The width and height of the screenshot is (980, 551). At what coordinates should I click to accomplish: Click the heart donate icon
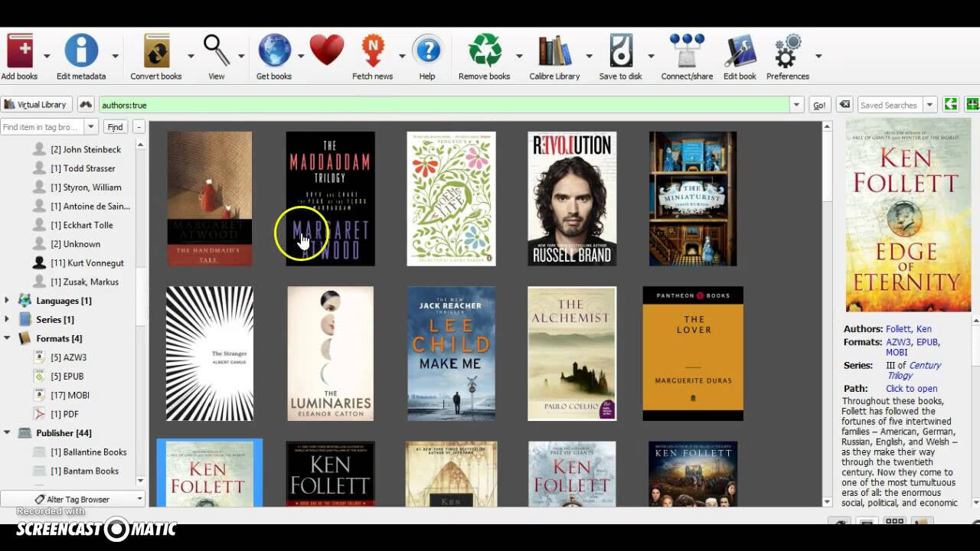point(327,47)
